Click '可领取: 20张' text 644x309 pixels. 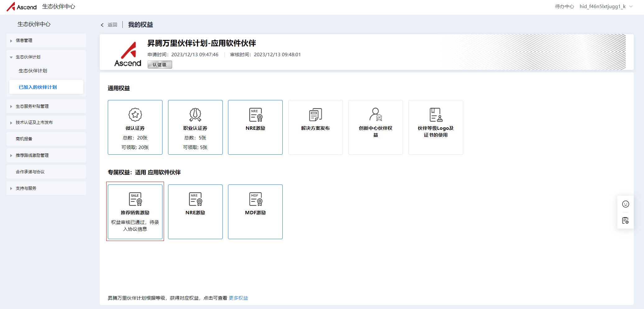(135, 148)
